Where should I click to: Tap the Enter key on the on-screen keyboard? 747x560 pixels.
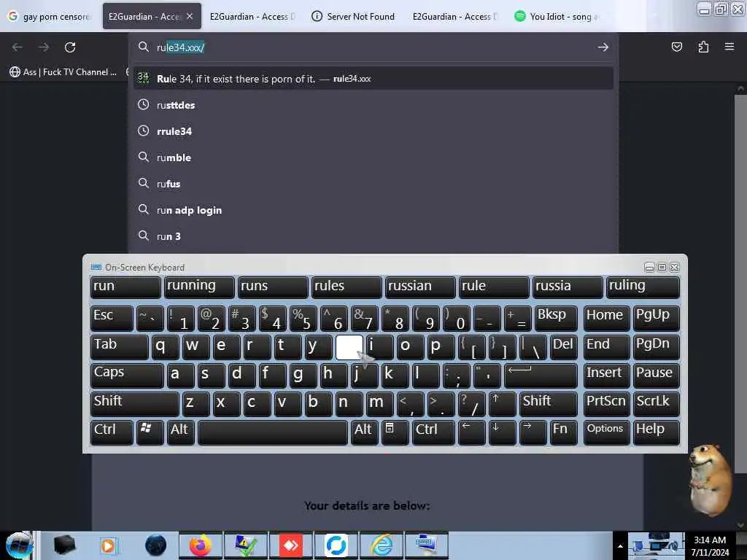tap(541, 376)
